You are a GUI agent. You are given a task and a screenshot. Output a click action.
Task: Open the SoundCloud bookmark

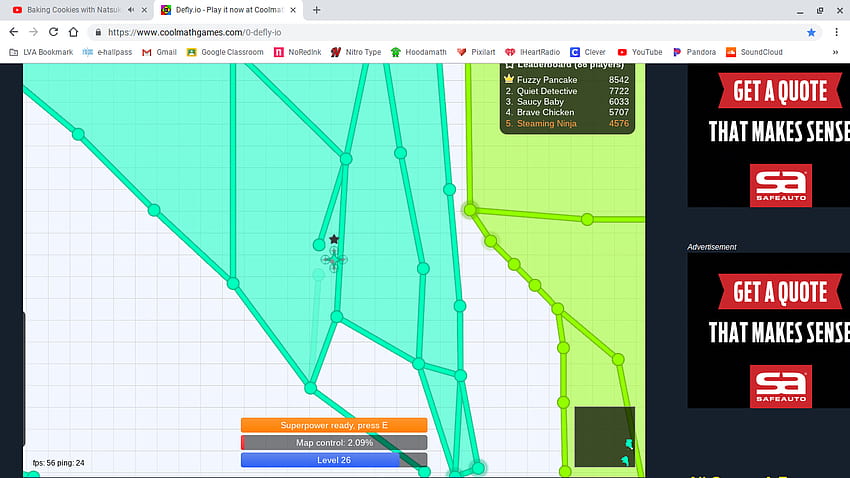click(755, 52)
